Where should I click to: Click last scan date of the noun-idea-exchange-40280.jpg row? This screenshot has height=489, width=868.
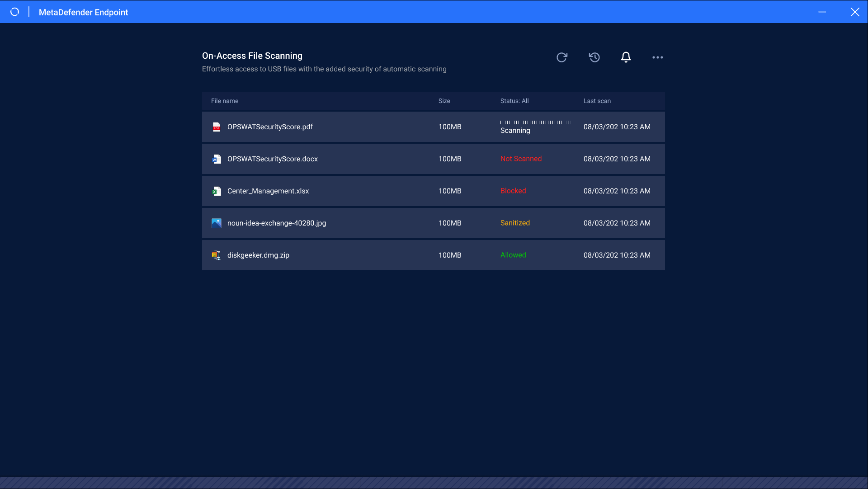click(x=617, y=223)
